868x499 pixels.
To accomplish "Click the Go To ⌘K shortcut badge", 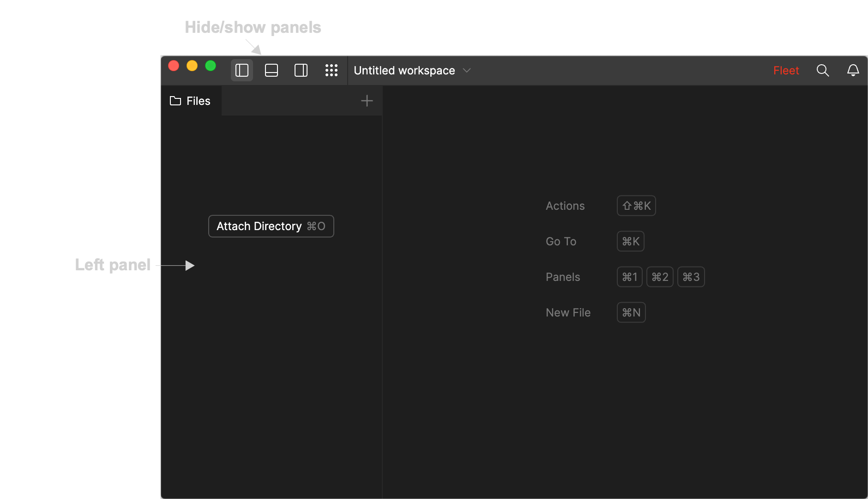I will point(630,241).
